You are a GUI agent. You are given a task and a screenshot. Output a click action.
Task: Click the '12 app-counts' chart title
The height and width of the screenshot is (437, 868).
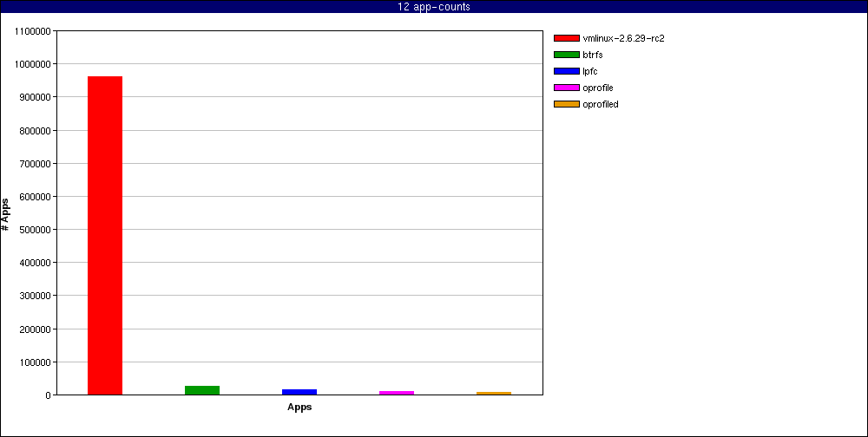coord(434,7)
